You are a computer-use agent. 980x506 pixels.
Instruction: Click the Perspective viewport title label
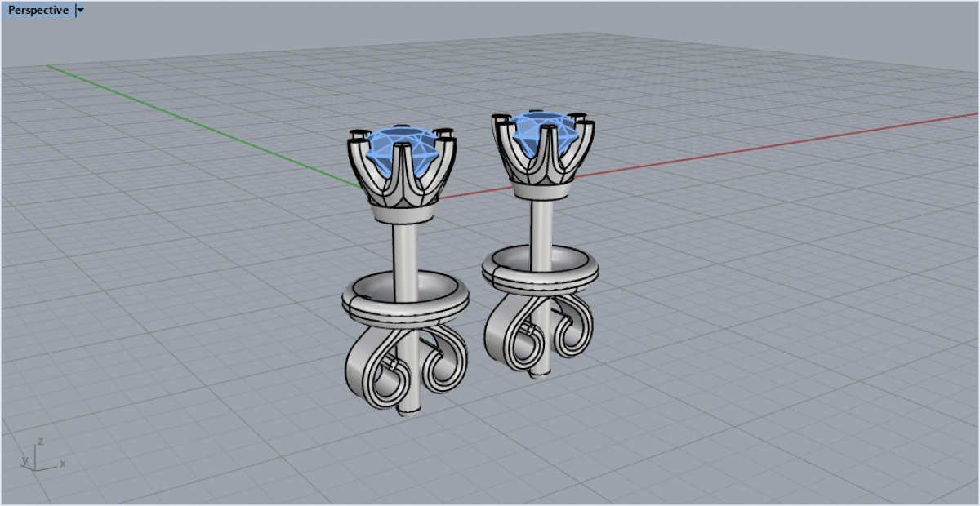[38, 11]
